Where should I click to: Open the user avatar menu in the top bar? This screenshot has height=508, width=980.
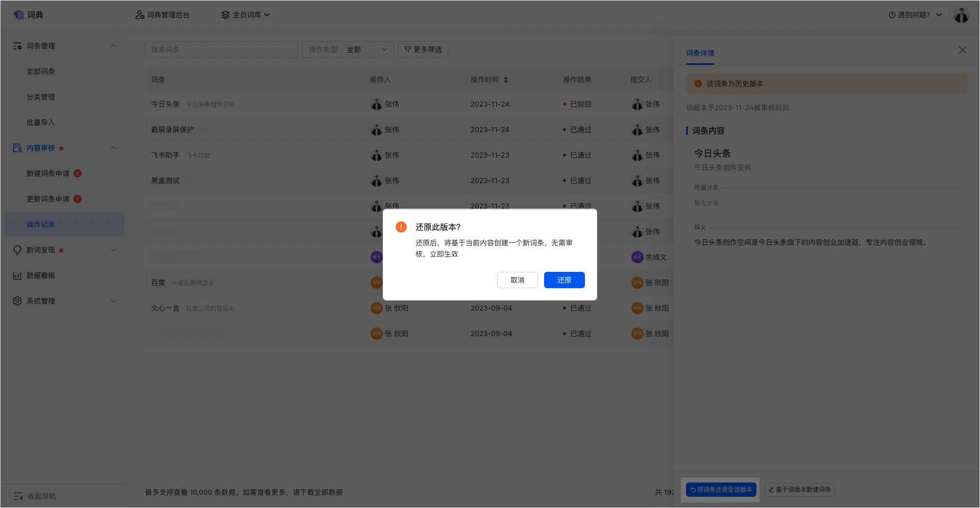point(961,15)
